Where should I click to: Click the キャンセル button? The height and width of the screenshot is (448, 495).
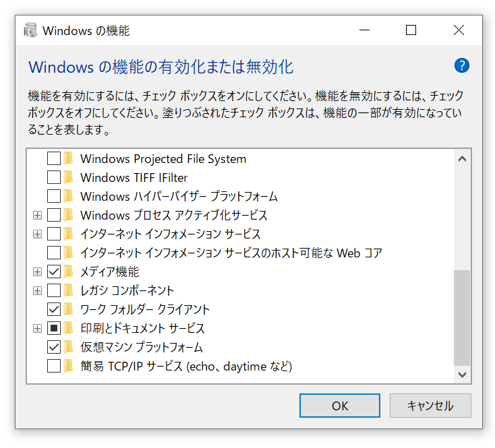(x=430, y=406)
